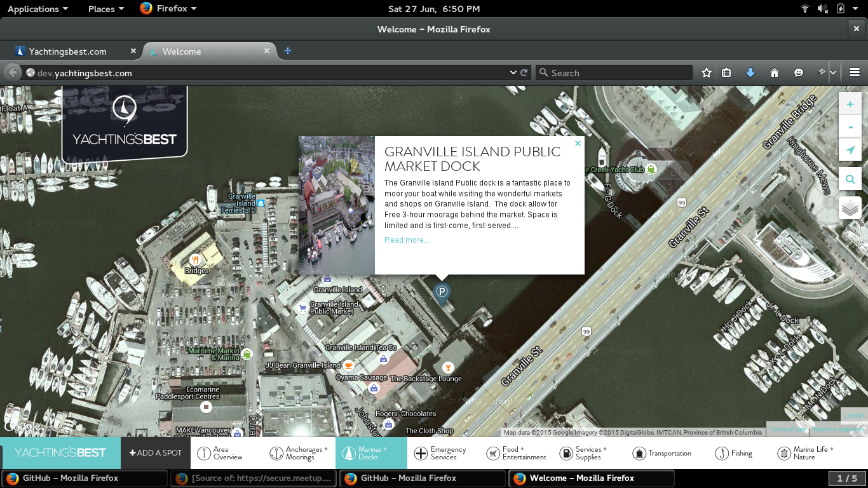
Task: Click the dock photo thumbnail in popup
Action: click(337, 205)
